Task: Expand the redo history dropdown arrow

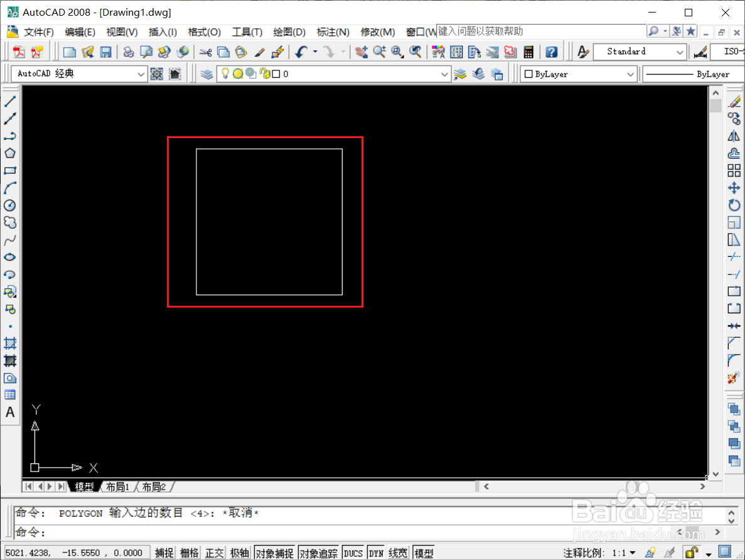Action: pyautogui.click(x=343, y=52)
